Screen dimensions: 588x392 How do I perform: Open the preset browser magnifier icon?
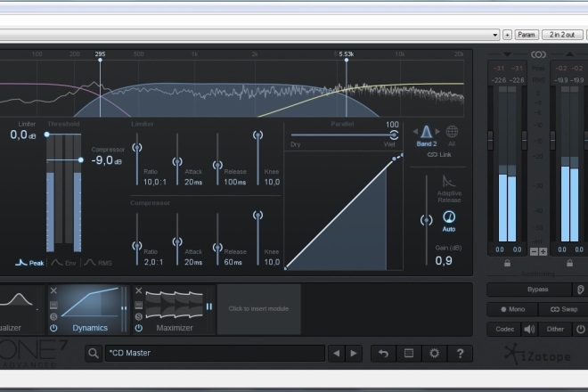point(94,354)
